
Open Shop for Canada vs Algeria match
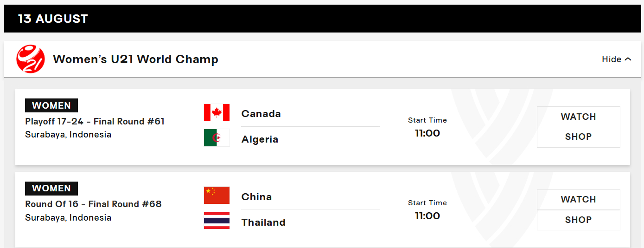[x=578, y=137]
